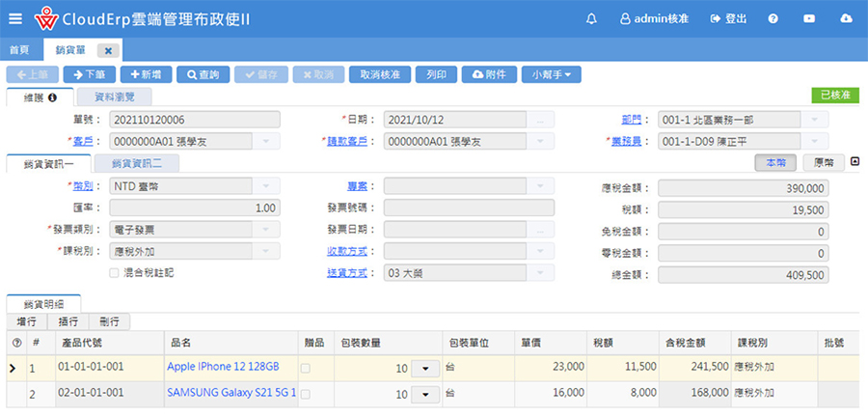Screen dimensions: 868x416
Task: Click the CloudErp logo
Action: tap(46, 19)
